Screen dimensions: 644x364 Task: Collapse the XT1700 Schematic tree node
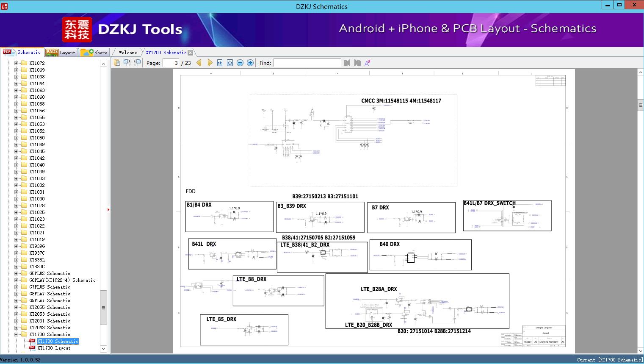[17, 334]
